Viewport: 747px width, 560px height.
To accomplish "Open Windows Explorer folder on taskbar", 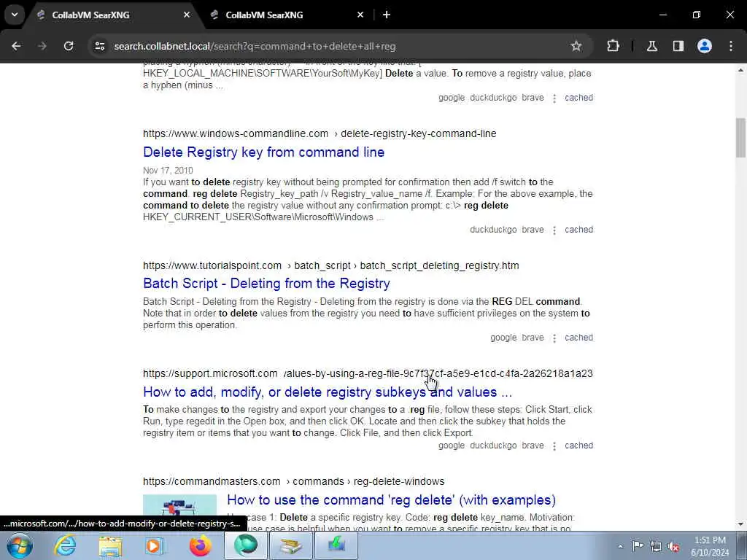I will (x=110, y=545).
